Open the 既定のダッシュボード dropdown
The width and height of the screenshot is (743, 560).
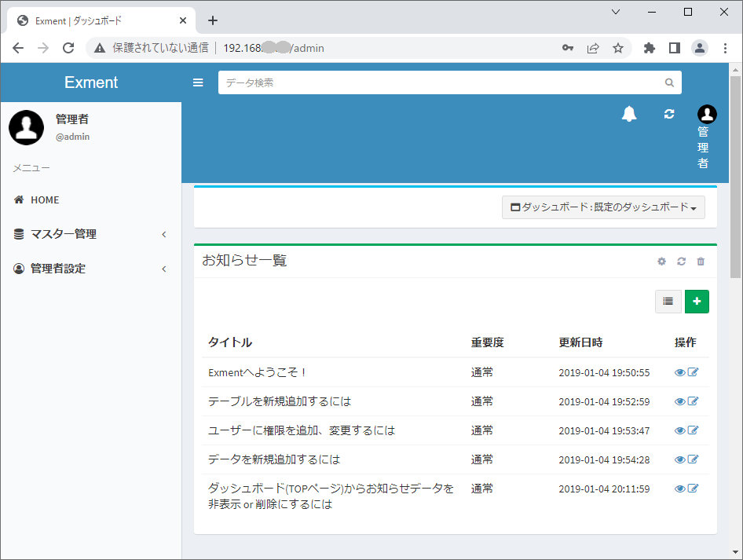coord(603,207)
